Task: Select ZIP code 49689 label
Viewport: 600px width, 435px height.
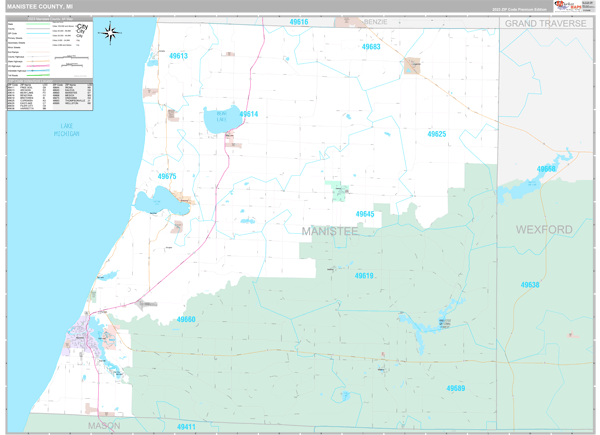Action: point(455,388)
